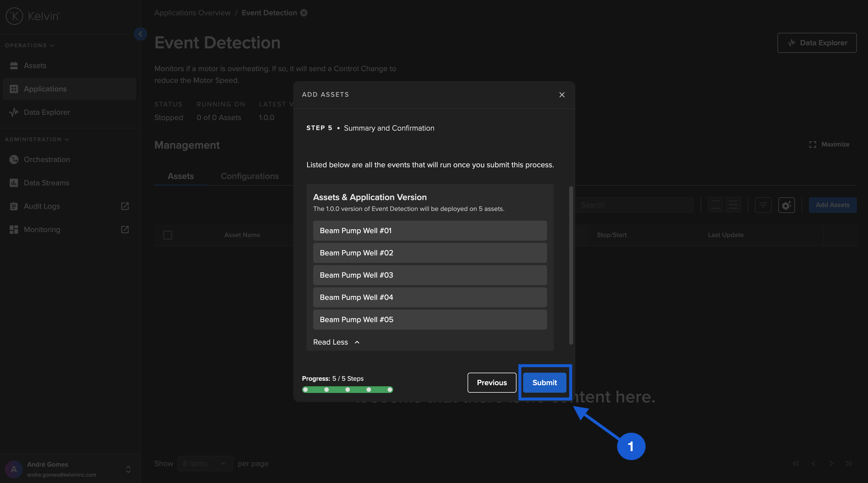
Task: Go back with Previous button
Action: 492,382
